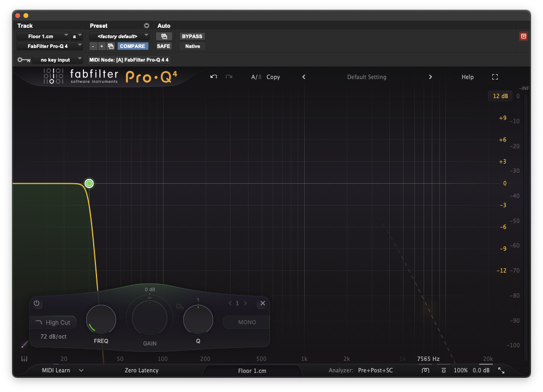Open the Default Setting preset menu
Viewport: 543px width, 392px height.
tap(367, 77)
